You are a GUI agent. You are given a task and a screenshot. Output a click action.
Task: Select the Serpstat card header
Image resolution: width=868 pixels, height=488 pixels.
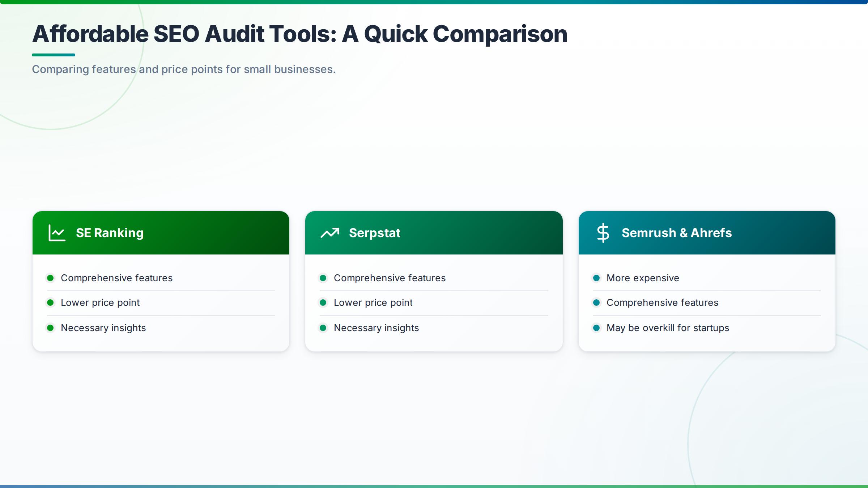(x=434, y=232)
